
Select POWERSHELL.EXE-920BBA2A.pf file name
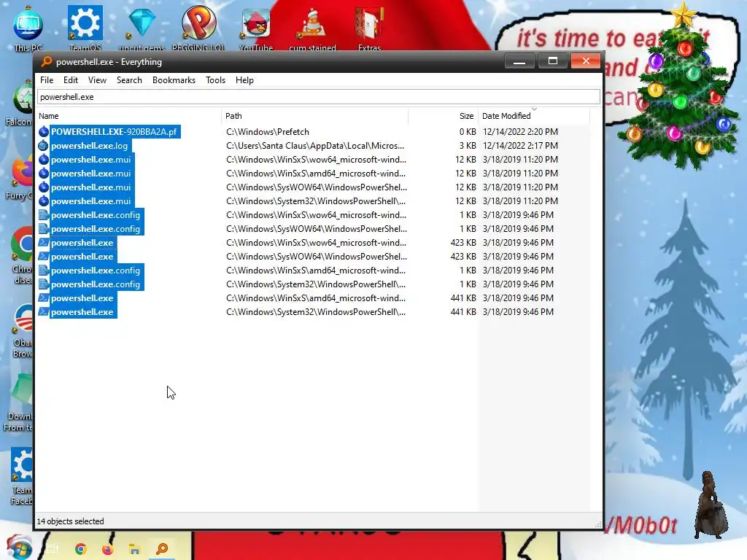(x=114, y=132)
